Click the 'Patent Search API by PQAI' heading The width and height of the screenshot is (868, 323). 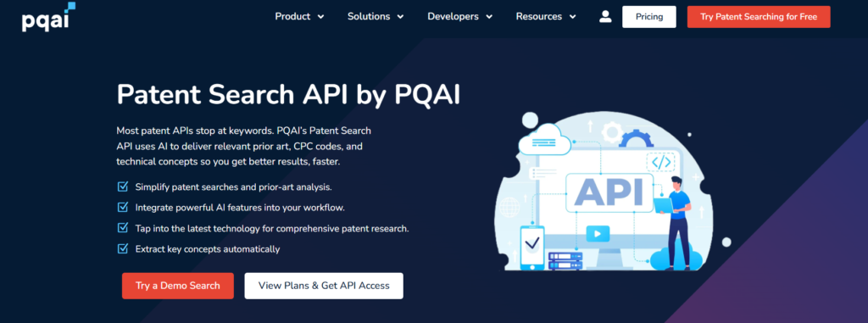click(x=288, y=95)
